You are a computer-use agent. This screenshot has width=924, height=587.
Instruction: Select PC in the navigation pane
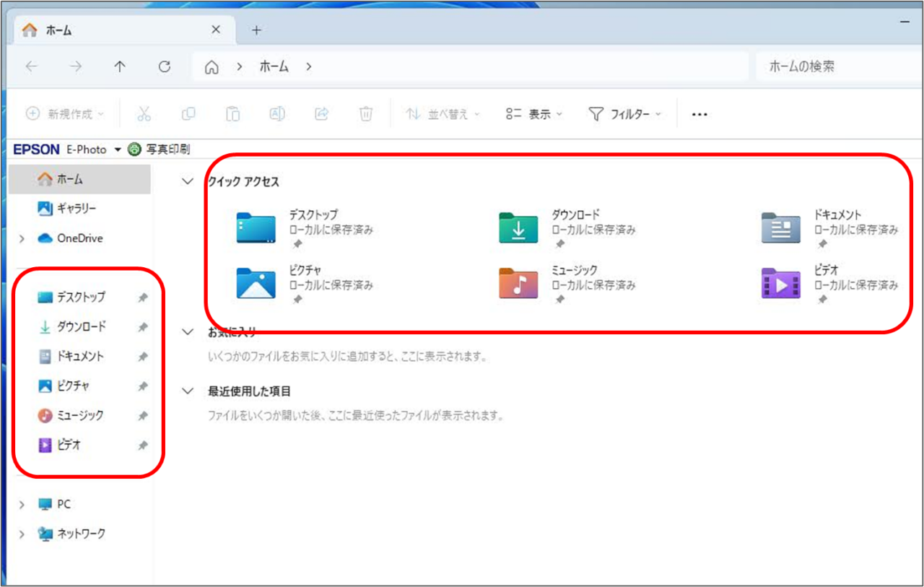[79, 505]
